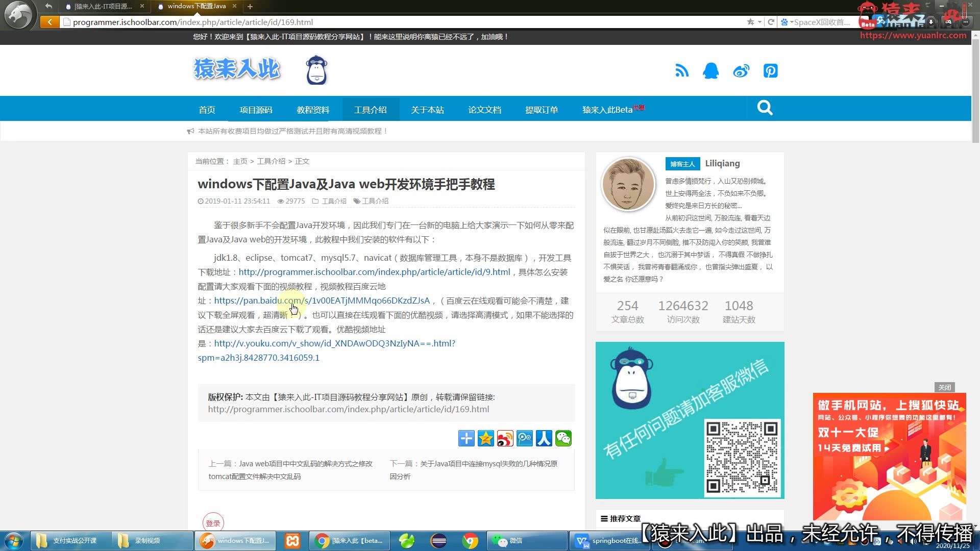This screenshot has width=980, height=551.
Task: Open the site search magnifier icon
Action: [765, 108]
